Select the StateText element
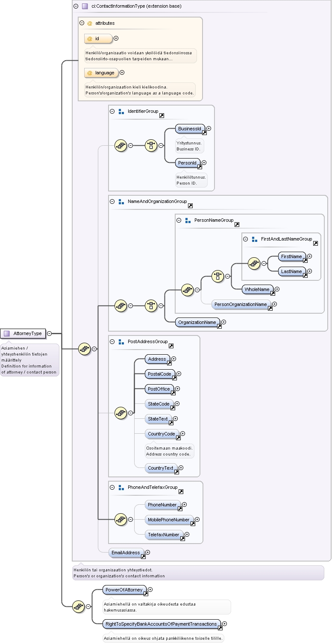 tap(158, 419)
